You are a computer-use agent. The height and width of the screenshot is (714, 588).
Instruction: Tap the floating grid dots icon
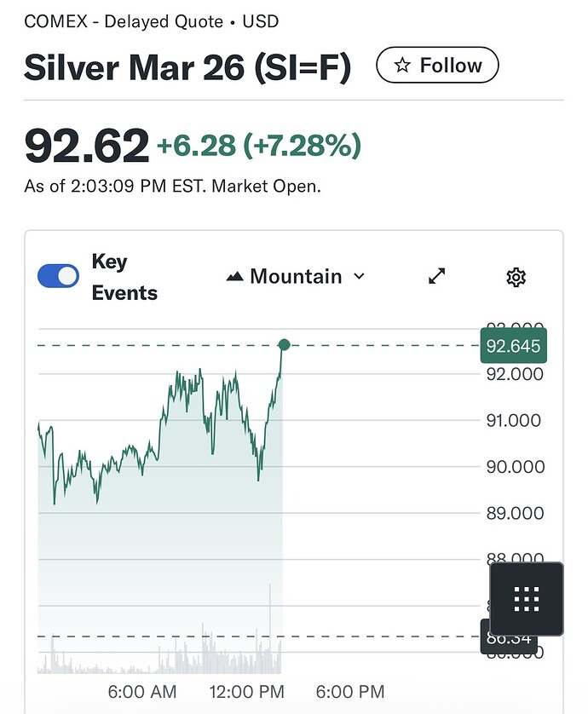click(527, 599)
